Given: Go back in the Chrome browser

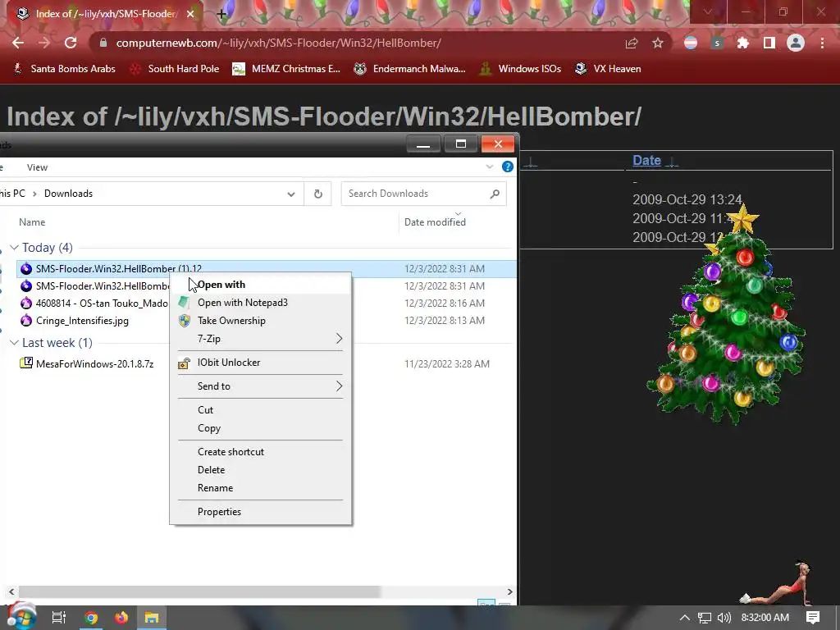Looking at the screenshot, I should pyautogui.click(x=18, y=43).
